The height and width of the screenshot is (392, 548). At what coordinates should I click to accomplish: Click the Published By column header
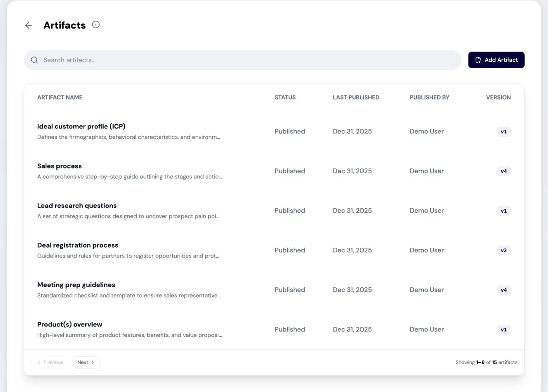tap(429, 97)
